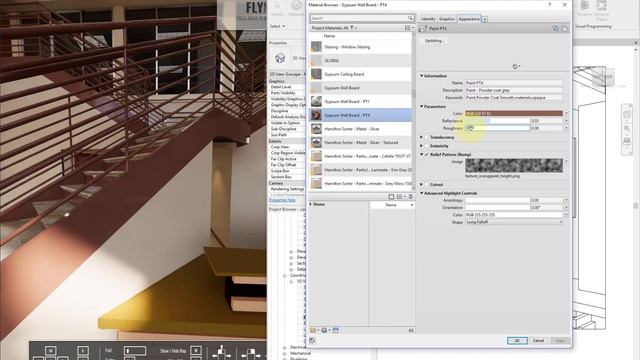Click the OK button

pyautogui.click(x=517, y=340)
